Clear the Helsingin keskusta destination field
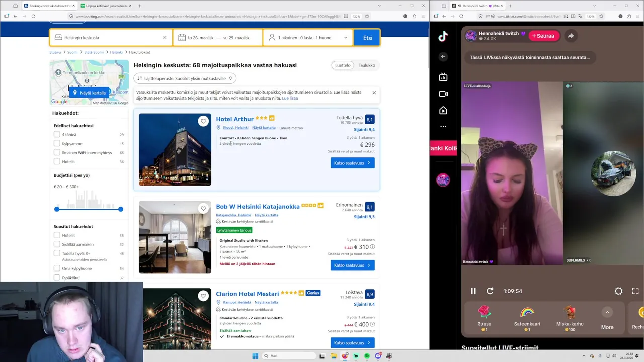The width and height of the screenshot is (644, 362). tap(165, 38)
